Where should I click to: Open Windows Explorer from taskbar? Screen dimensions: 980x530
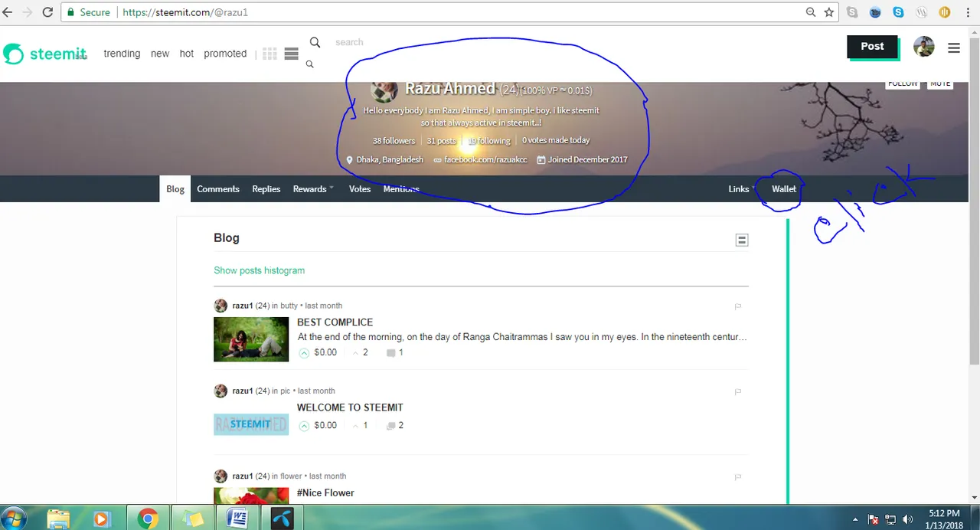59,519
